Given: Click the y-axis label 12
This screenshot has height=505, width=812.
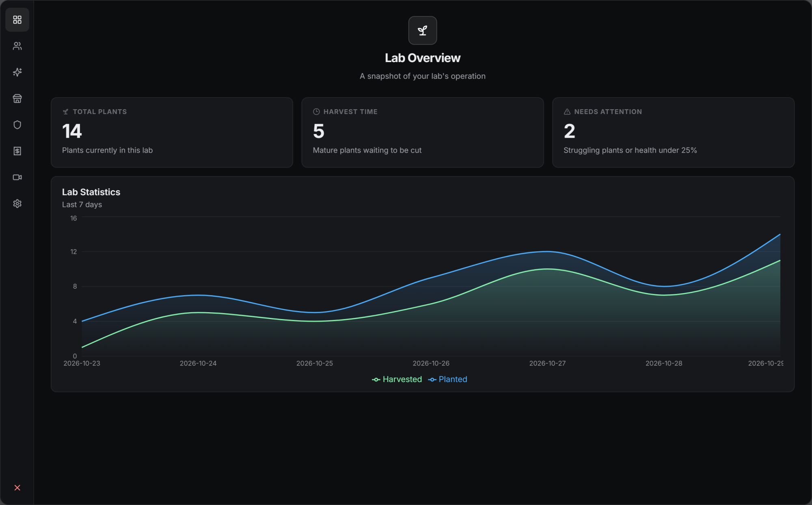Looking at the screenshot, I should 73,252.
